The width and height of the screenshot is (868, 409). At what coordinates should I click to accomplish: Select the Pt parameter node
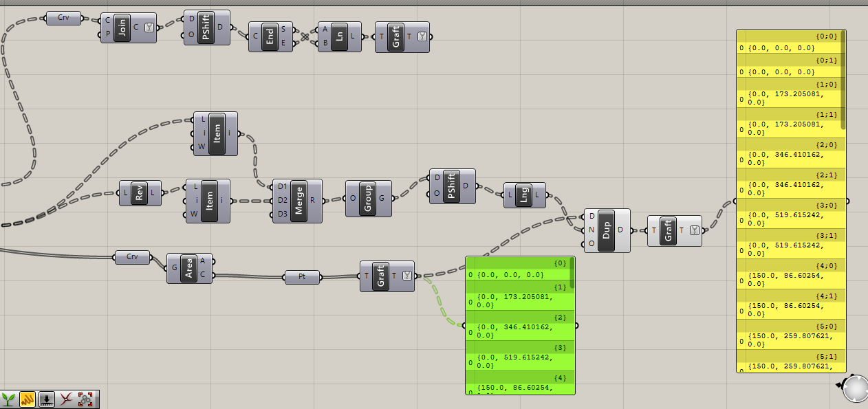click(303, 278)
